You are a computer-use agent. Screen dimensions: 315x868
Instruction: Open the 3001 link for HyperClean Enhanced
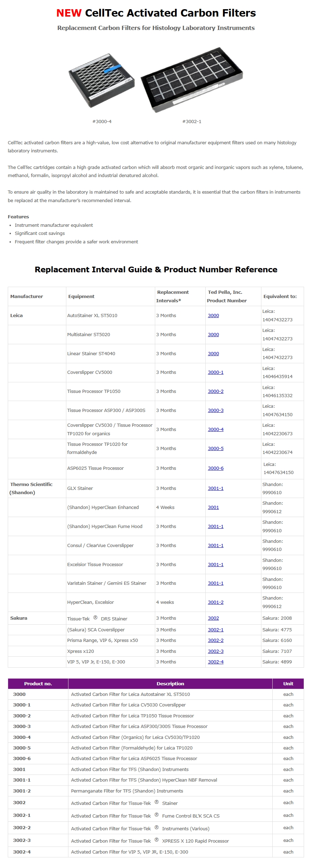tap(213, 508)
